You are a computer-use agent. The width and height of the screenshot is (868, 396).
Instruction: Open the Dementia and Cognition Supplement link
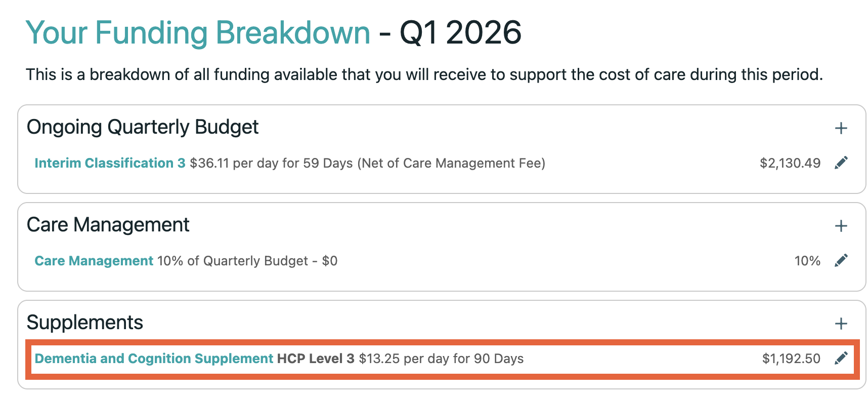coord(153,358)
